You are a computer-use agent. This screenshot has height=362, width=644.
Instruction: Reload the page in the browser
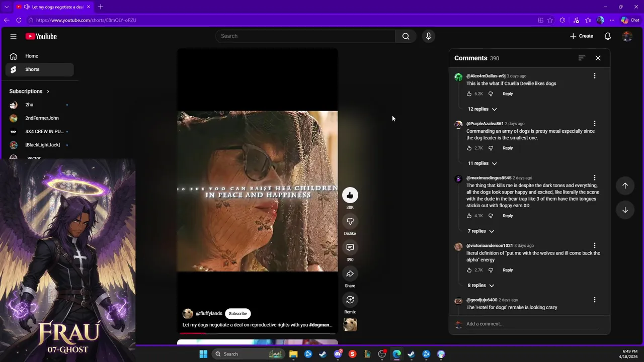19,20
